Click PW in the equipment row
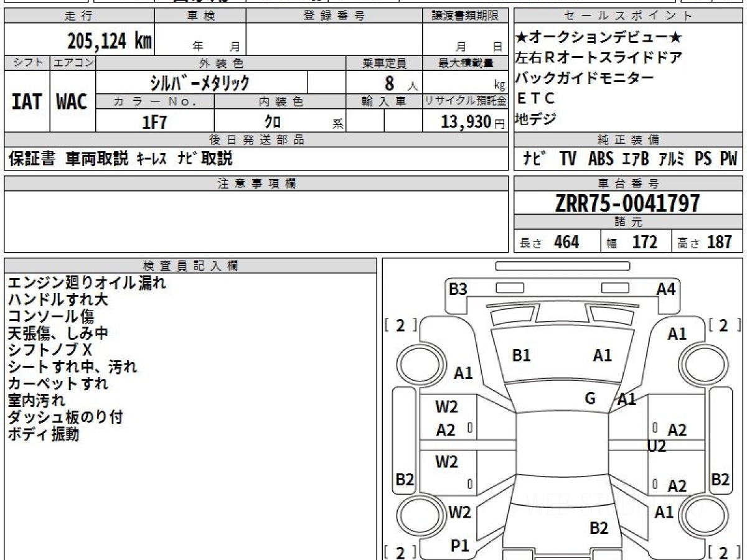This screenshot has height=560, width=747. [x=728, y=159]
